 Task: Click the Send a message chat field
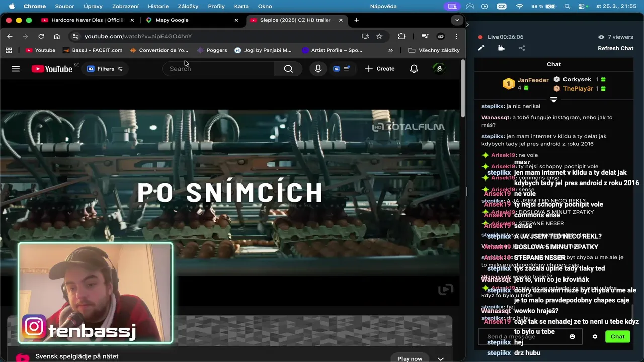coord(530,336)
